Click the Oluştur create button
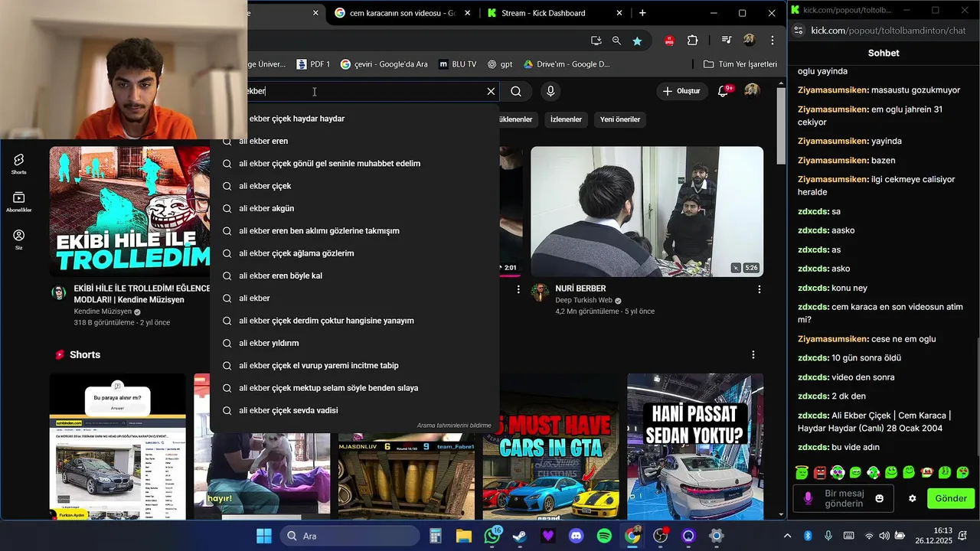Viewport: 980px width, 551px height. pyautogui.click(x=681, y=91)
